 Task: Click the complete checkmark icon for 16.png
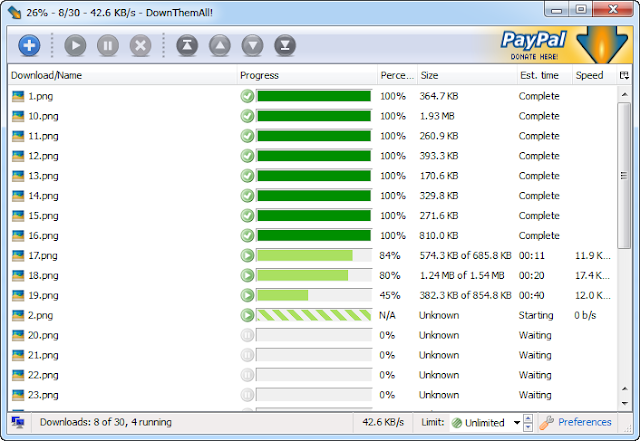click(247, 236)
